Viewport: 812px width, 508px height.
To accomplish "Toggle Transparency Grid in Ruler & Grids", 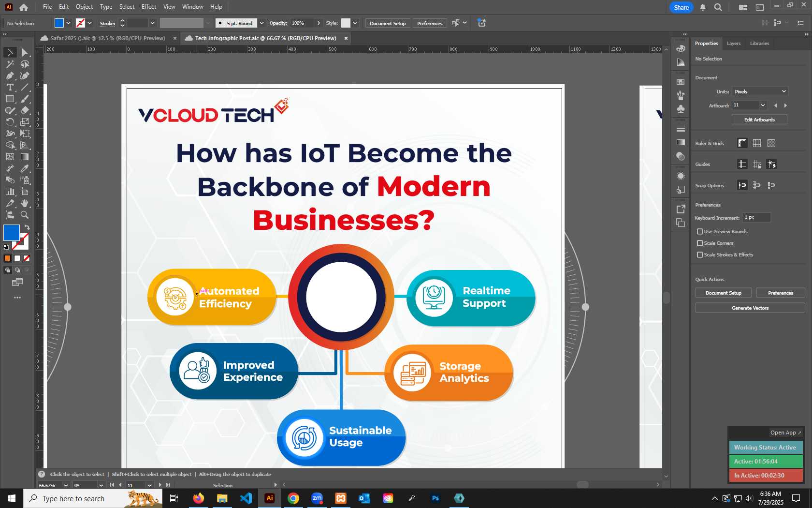I will [x=771, y=143].
